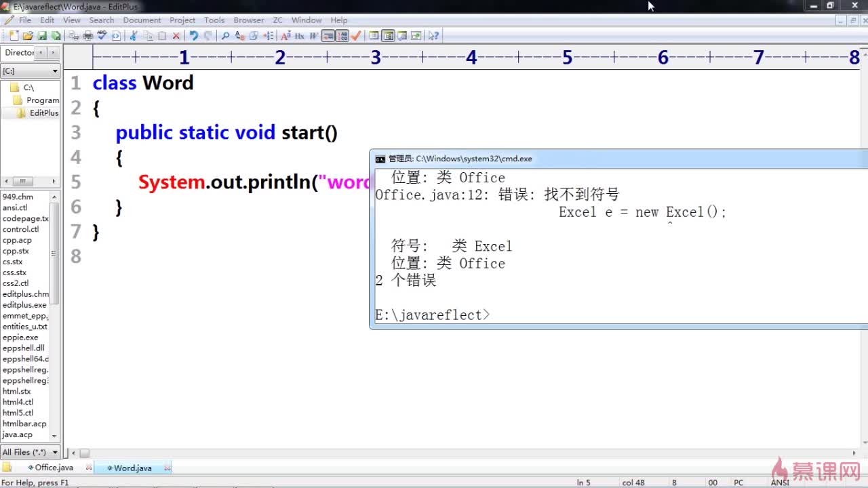Click the 'col 48' status bar field
The width and height of the screenshot is (868, 488).
pos(633,483)
